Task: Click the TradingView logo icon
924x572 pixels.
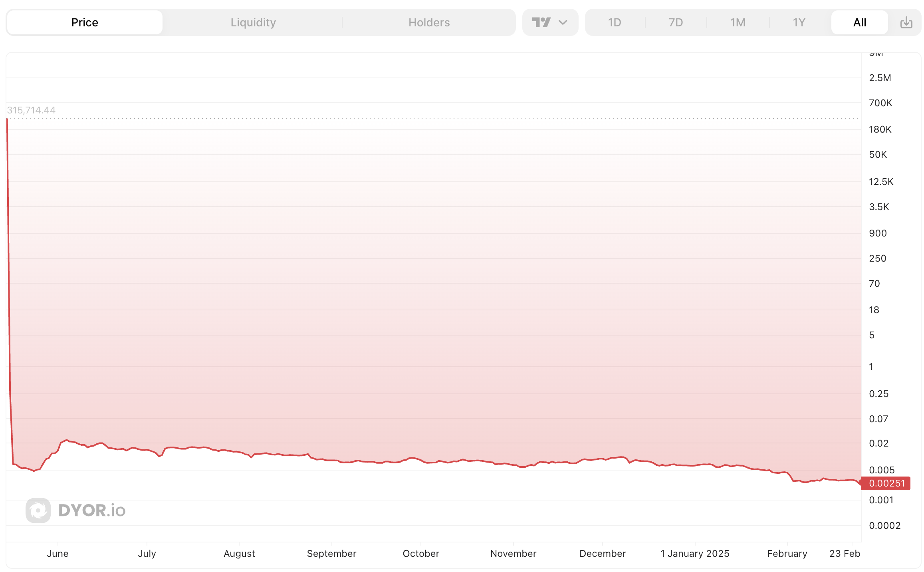Action: coord(541,22)
